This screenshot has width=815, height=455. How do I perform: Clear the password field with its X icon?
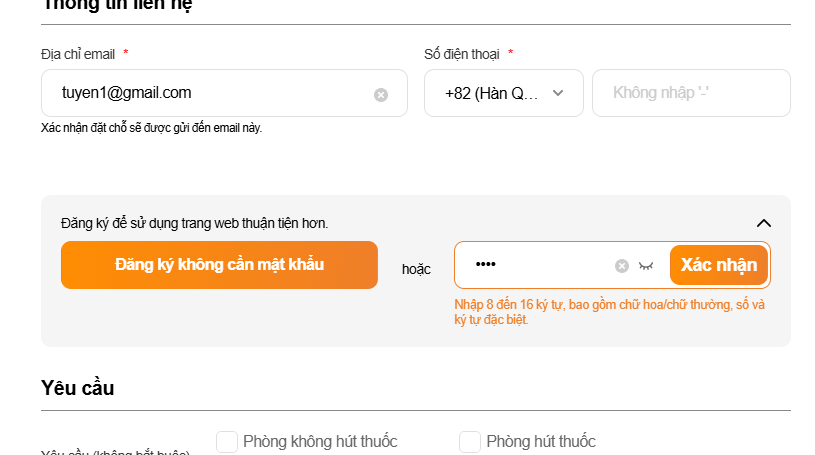pyautogui.click(x=622, y=266)
